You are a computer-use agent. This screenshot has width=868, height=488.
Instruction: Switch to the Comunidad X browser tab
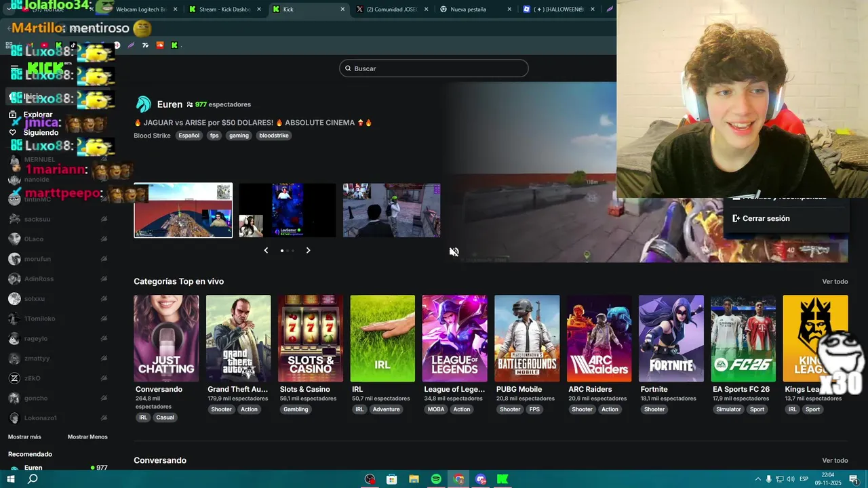pos(391,9)
